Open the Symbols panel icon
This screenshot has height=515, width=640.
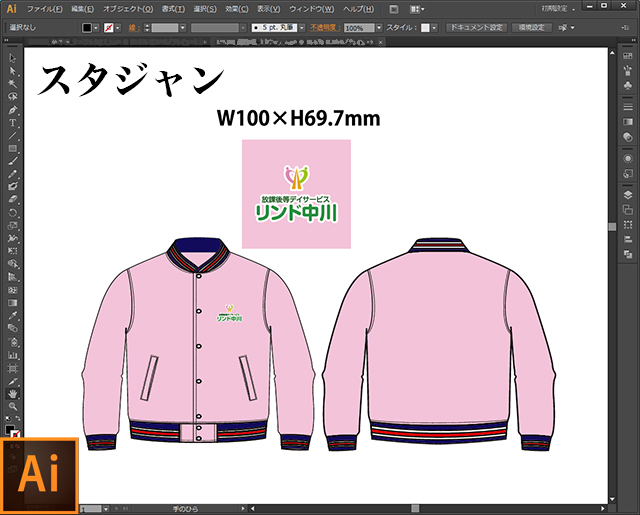[x=628, y=85]
